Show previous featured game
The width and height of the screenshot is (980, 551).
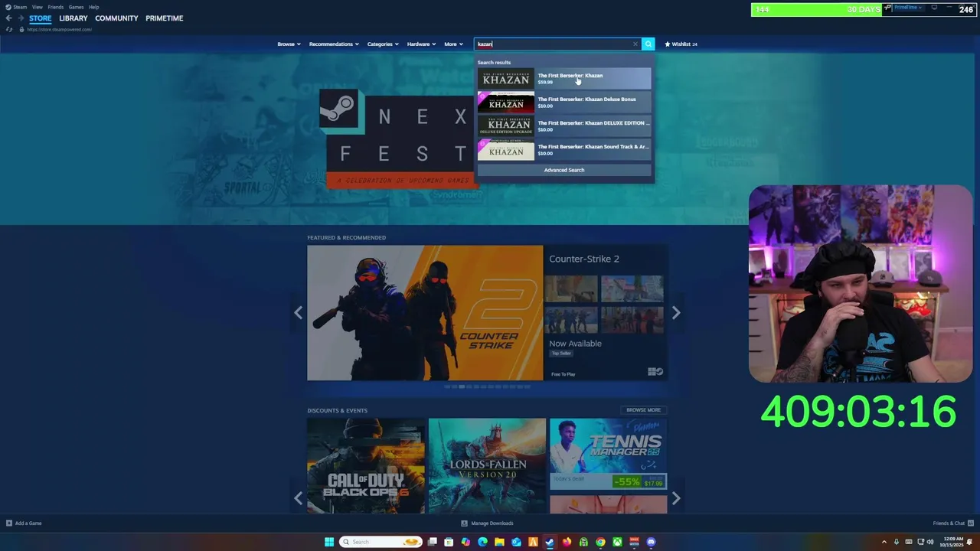[298, 312]
